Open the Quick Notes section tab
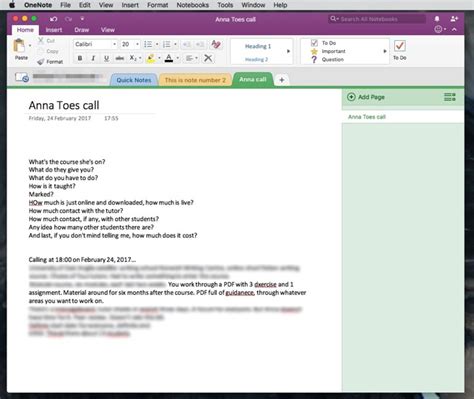 (x=134, y=80)
